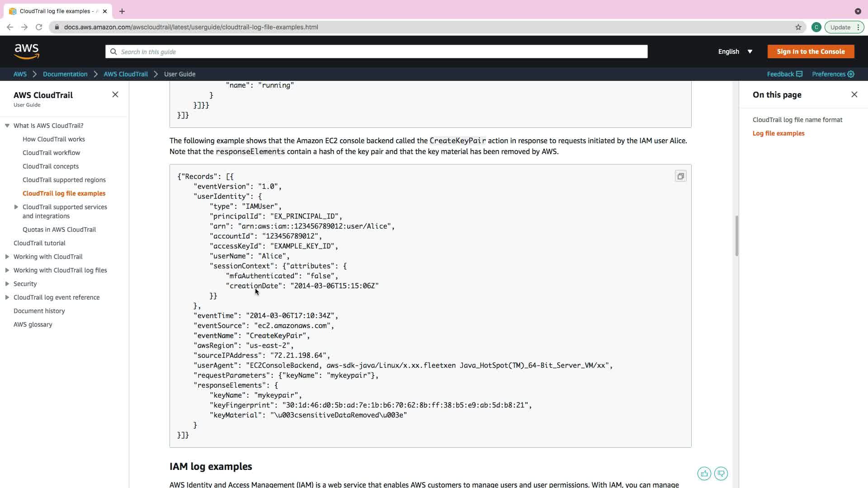Screen dimensions: 868x488
Task: Click the Search in this guide field
Action: [376, 52]
